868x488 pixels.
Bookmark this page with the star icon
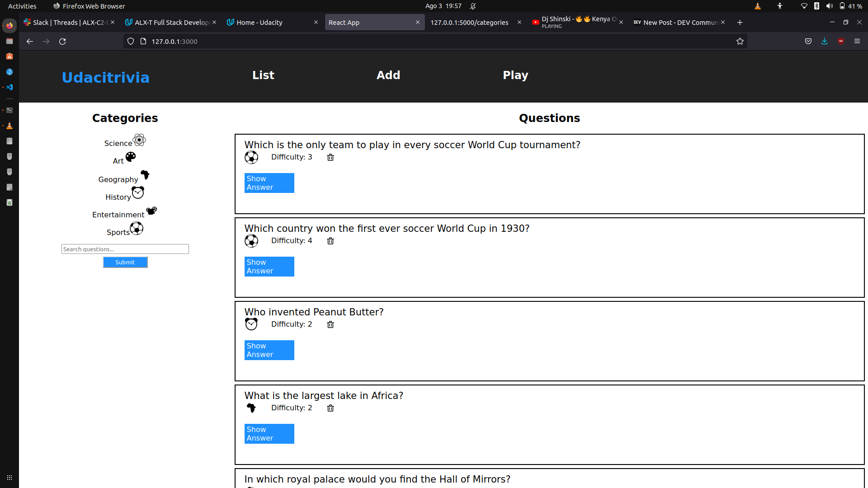coord(740,41)
